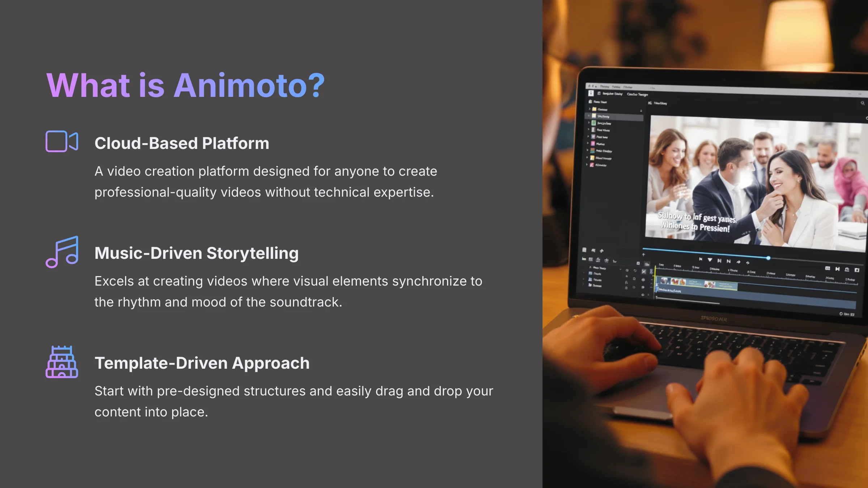Click the stacked blocks icon beside Template-Driven Approach
The height and width of the screenshot is (488, 868).
[x=62, y=362]
